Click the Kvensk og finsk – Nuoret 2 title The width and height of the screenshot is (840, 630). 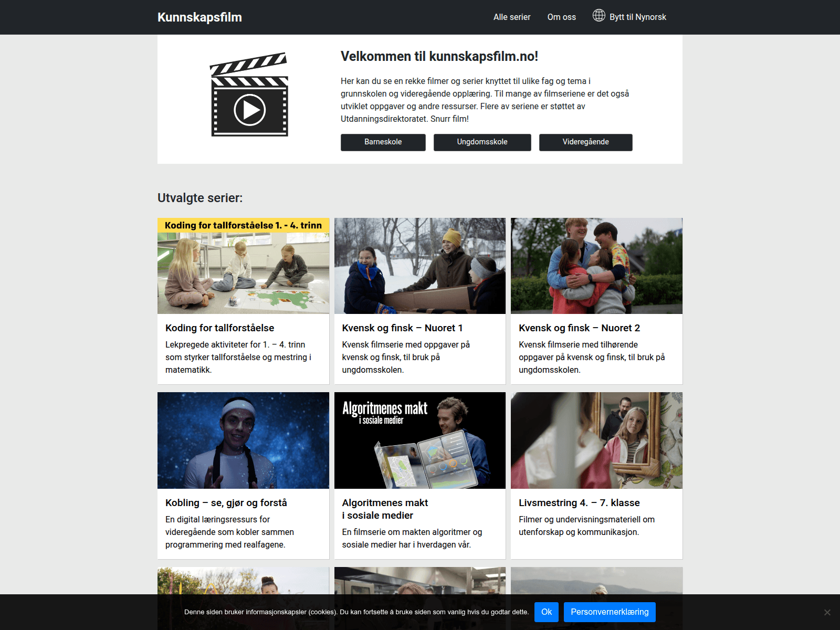579,328
